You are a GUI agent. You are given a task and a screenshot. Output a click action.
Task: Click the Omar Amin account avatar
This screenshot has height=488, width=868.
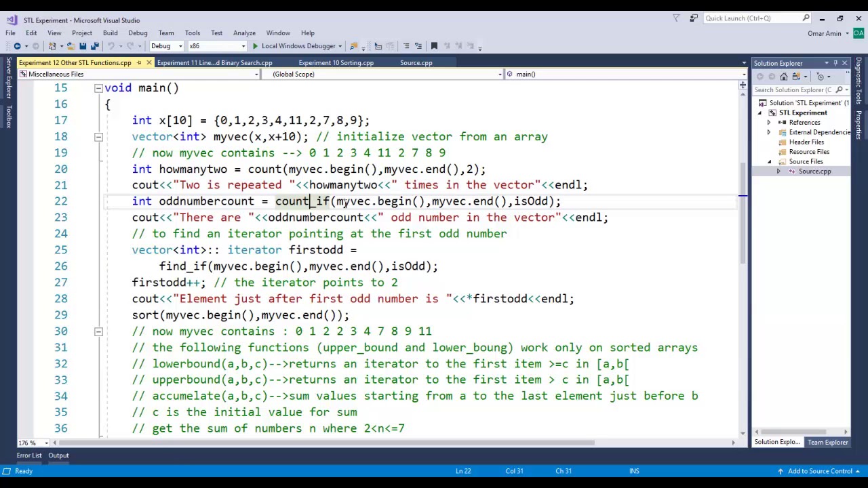tap(858, 33)
